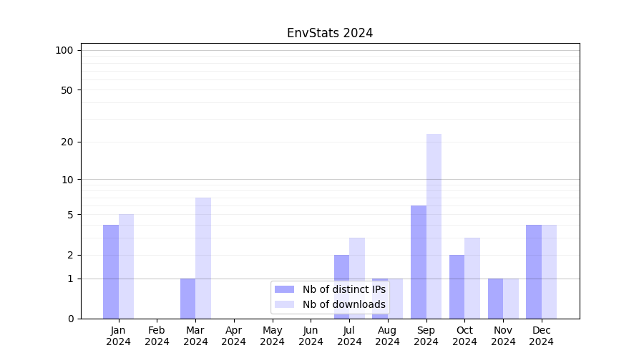
Task: Click the March downloads bar
Action: pos(203,258)
